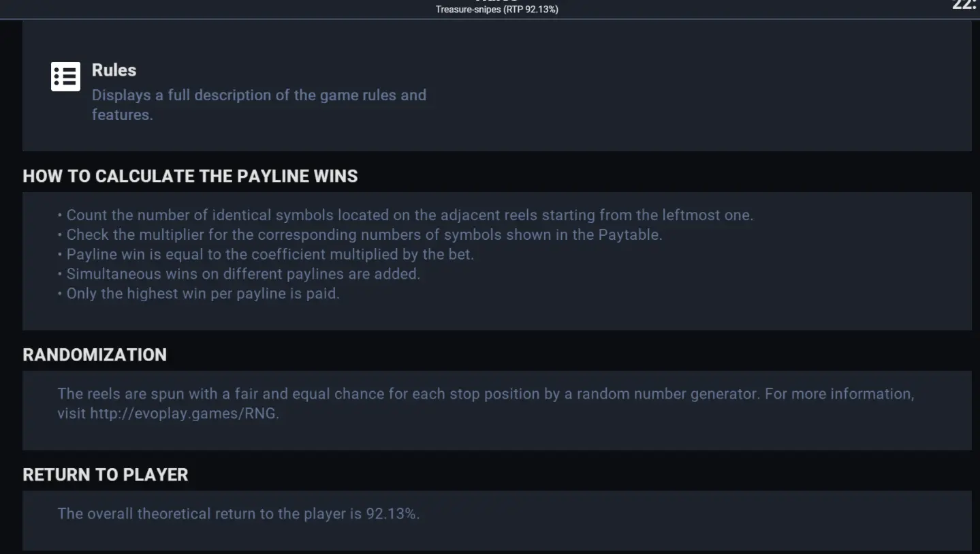Click the 'features.' line under Rules

click(123, 115)
